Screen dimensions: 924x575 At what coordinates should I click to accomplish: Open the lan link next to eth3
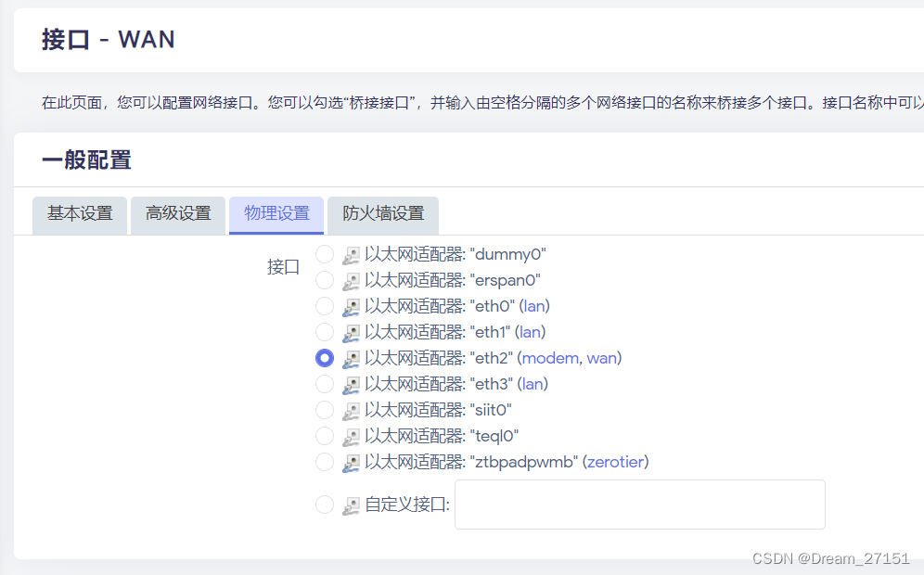[x=533, y=384]
